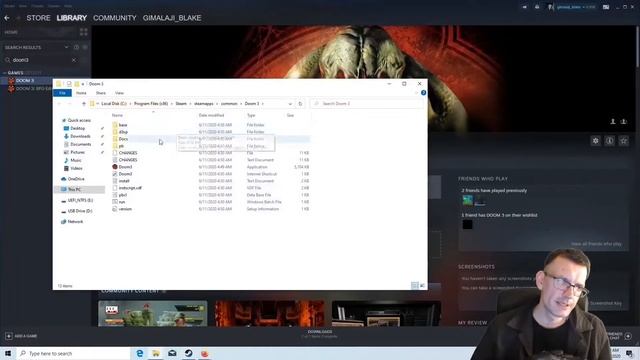
Task: Click View all friends who play link
Action: click(596, 244)
